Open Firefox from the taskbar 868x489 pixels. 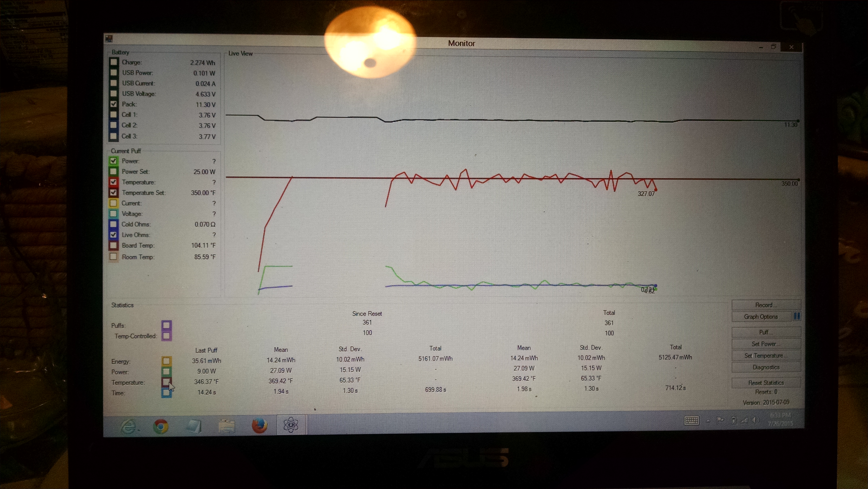point(259,425)
